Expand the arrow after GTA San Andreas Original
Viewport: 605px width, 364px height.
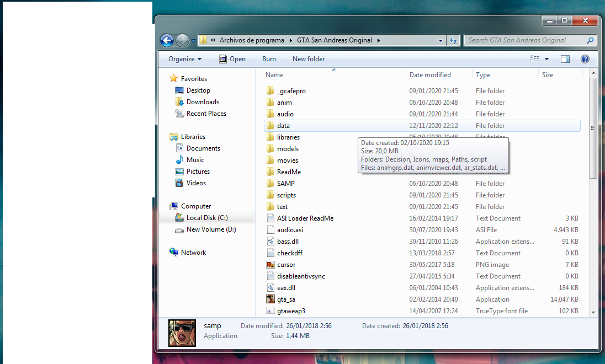[378, 40]
